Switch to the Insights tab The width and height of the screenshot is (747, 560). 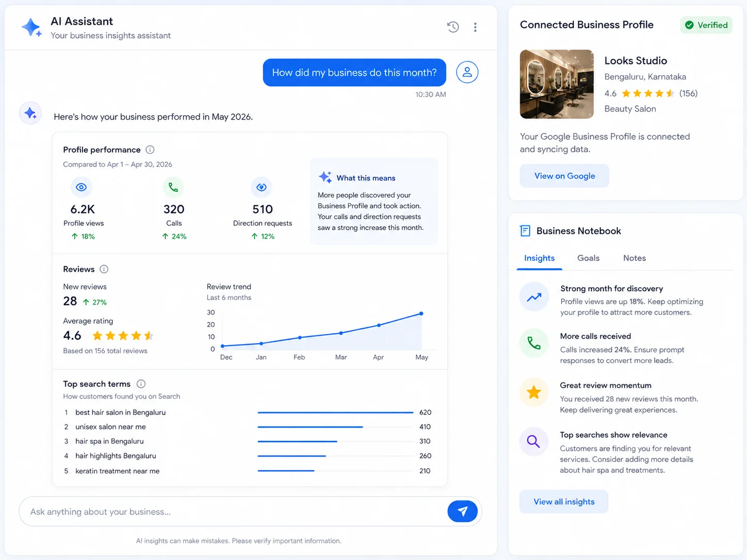click(539, 258)
